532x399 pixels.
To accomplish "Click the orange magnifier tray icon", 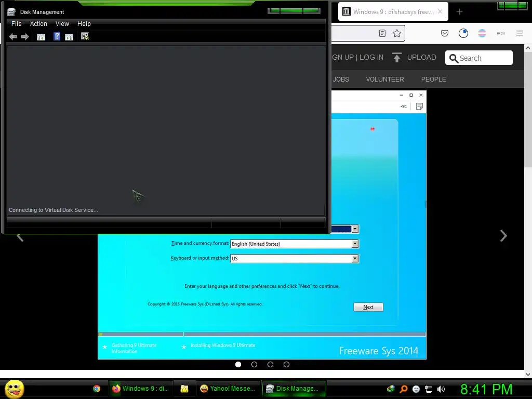I will click(404, 389).
